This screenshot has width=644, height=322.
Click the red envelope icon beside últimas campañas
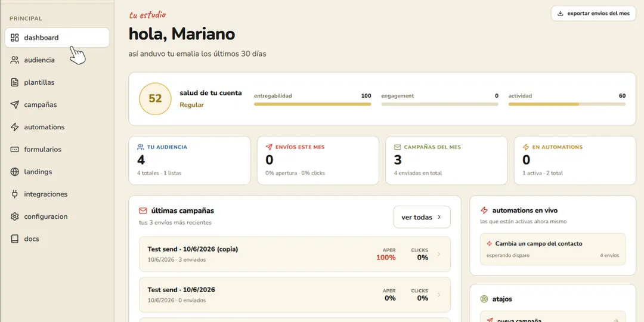coord(143,210)
